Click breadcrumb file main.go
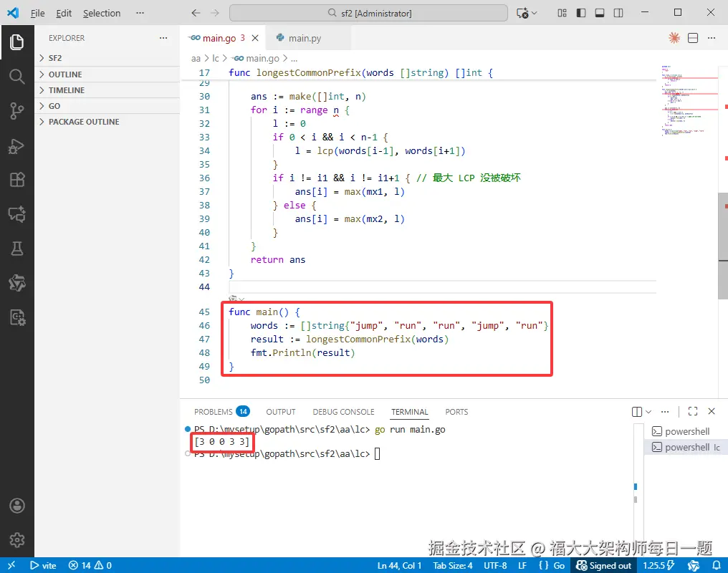The image size is (728, 573). click(257, 59)
